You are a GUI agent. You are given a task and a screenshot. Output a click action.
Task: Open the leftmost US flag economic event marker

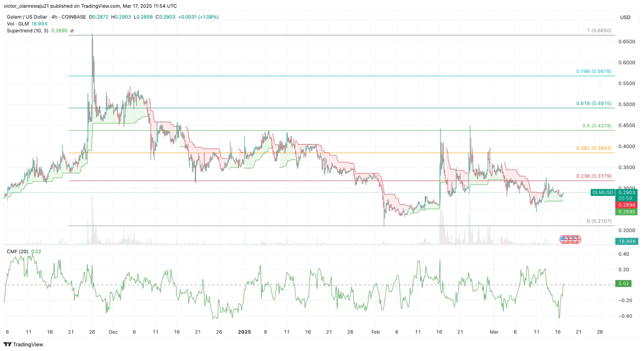tap(564, 239)
